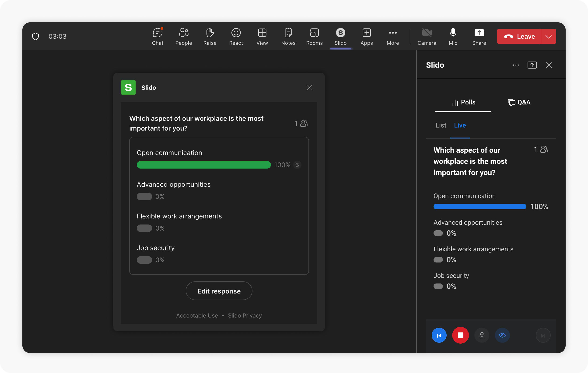The width and height of the screenshot is (588, 373).
Task: Turn on the Camera
Action: click(427, 37)
